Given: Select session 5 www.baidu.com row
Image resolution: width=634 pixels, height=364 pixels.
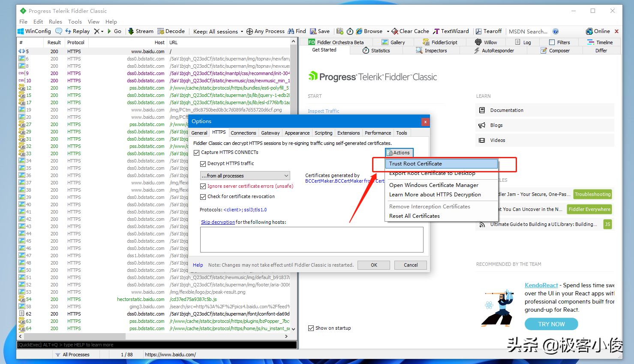Looking at the screenshot, I should pyautogui.click(x=154, y=51).
